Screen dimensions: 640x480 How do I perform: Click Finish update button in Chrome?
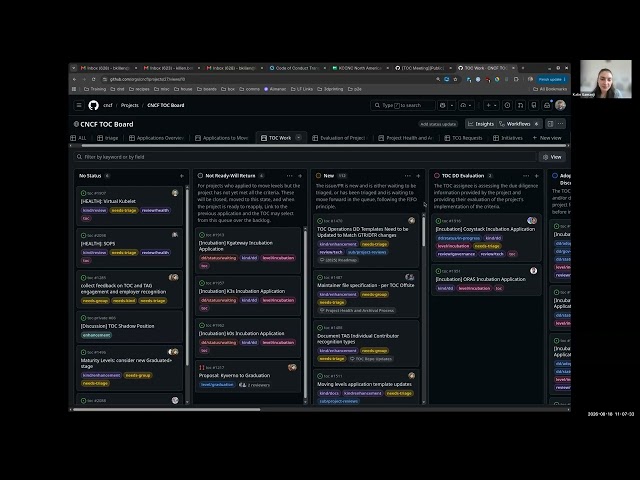pyautogui.click(x=551, y=79)
